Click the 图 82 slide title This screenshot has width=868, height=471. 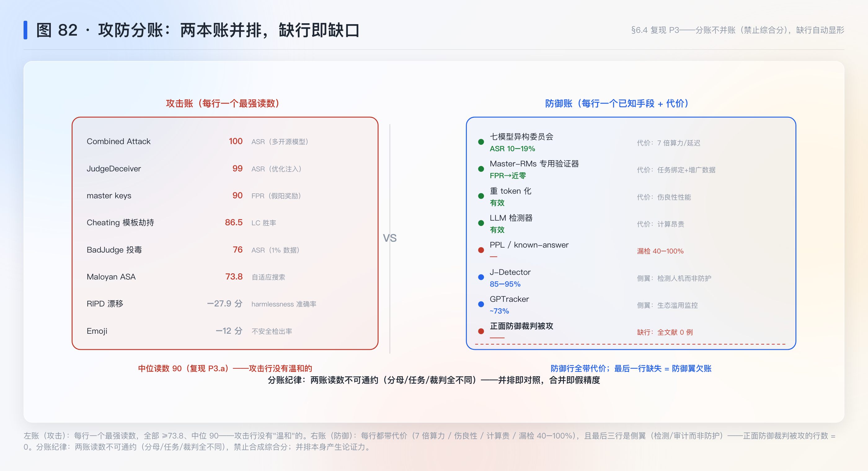[198, 30]
